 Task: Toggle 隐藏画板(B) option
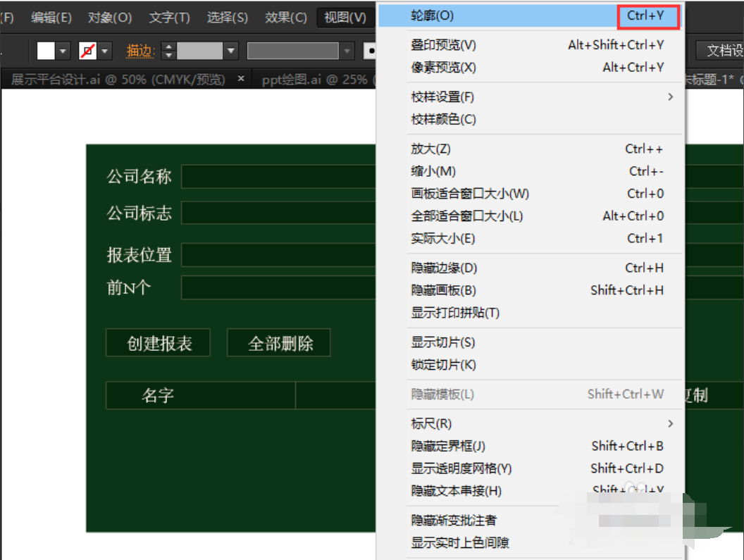[530, 290]
